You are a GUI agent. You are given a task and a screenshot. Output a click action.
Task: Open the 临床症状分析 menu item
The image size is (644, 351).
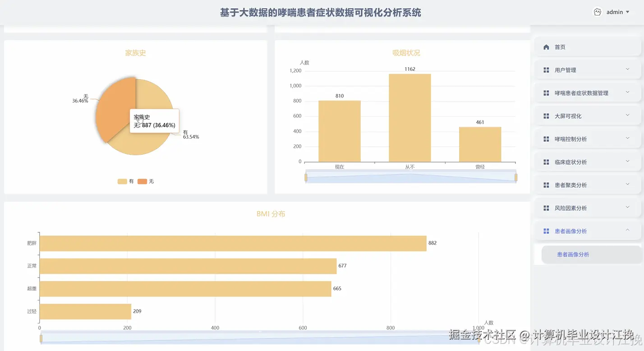(x=588, y=162)
